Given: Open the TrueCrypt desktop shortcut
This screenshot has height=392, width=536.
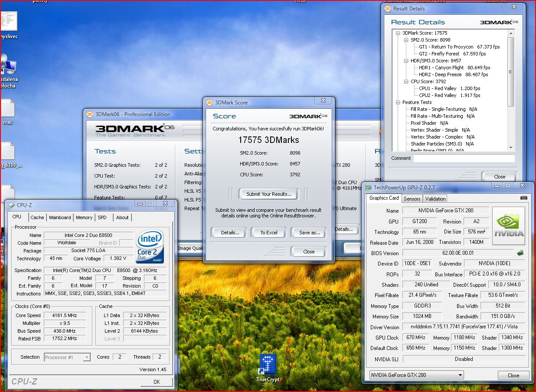Looking at the screenshot, I should [268, 364].
